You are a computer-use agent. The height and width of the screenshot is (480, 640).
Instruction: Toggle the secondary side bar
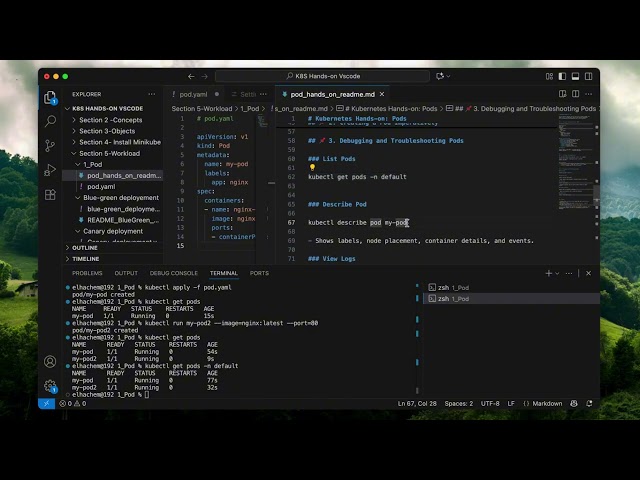click(x=589, y=76)
